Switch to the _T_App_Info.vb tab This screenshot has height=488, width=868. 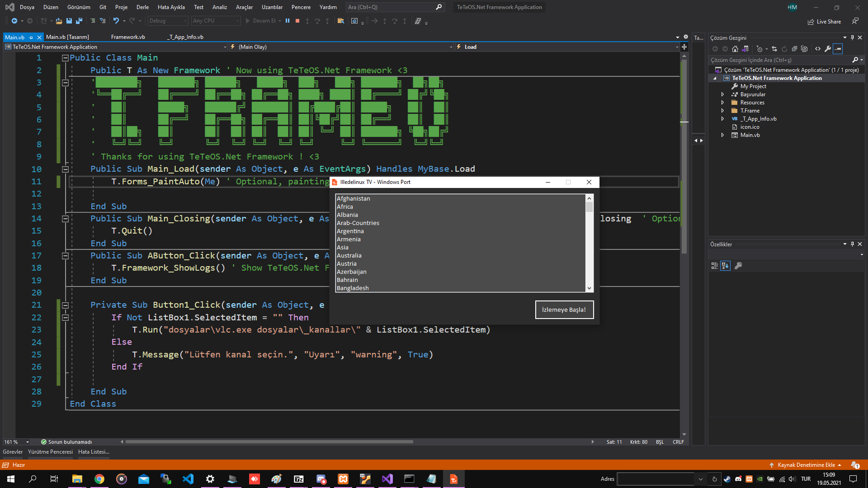[186, 37]
